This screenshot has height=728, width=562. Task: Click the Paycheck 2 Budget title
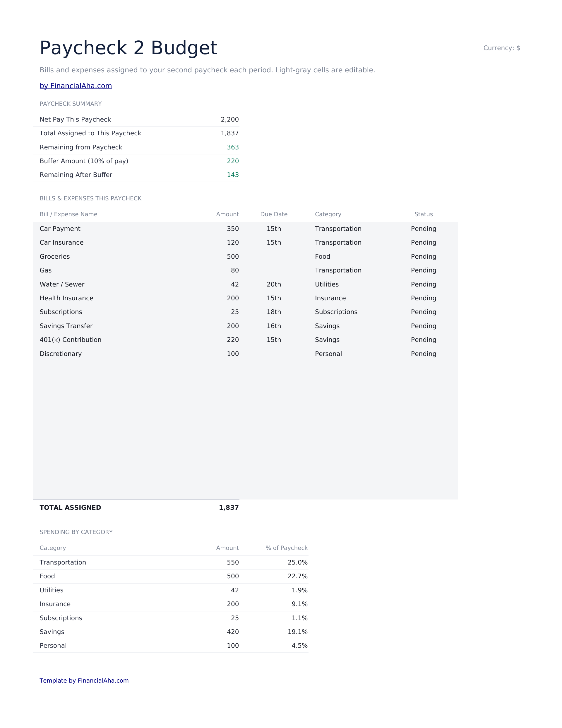click(128, 48)
